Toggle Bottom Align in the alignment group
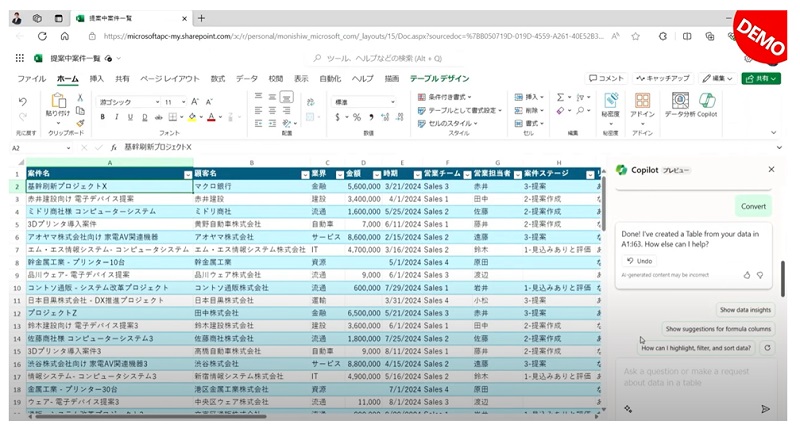 coord(287,96)
